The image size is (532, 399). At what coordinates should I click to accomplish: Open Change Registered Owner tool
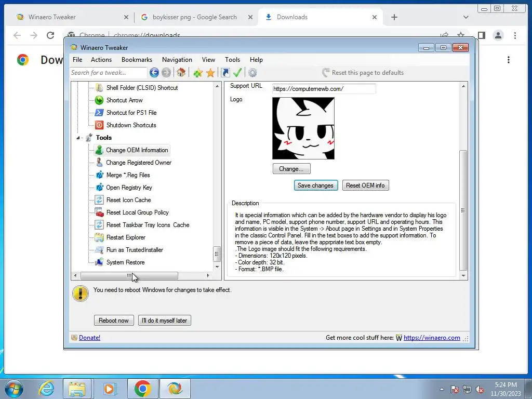(138, 163)
